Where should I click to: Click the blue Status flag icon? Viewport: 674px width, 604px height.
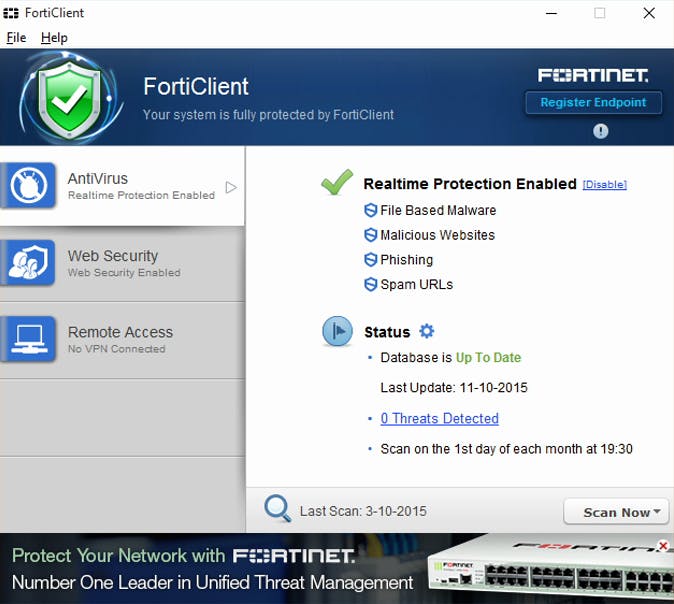(x=337, y=331)
